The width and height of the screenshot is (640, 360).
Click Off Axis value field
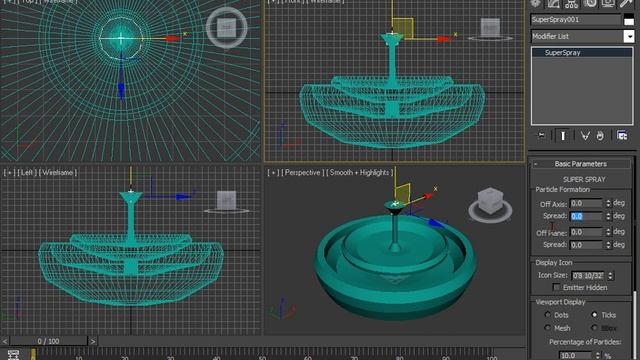[587, 203]
